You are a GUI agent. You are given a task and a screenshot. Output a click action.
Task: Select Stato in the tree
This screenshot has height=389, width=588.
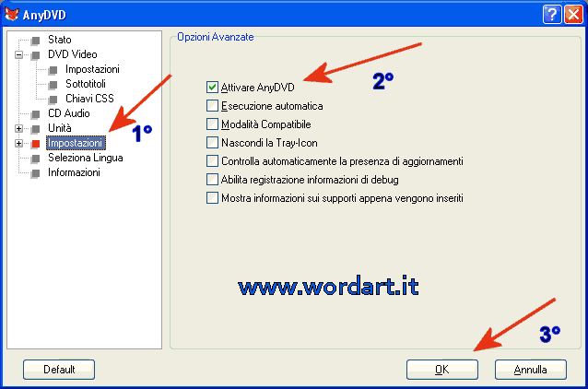coord(60,40)
